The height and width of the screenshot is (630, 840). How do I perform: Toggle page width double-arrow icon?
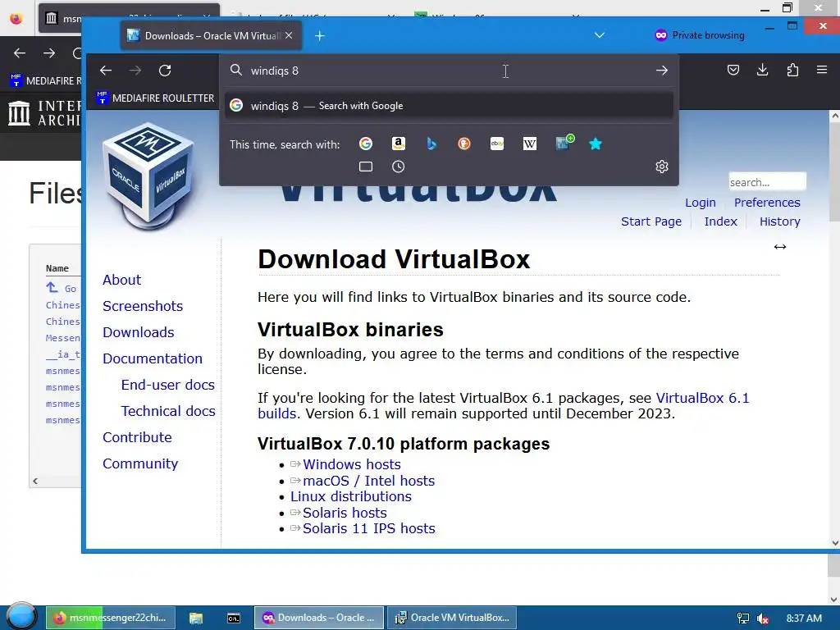(x=780, y=247)
